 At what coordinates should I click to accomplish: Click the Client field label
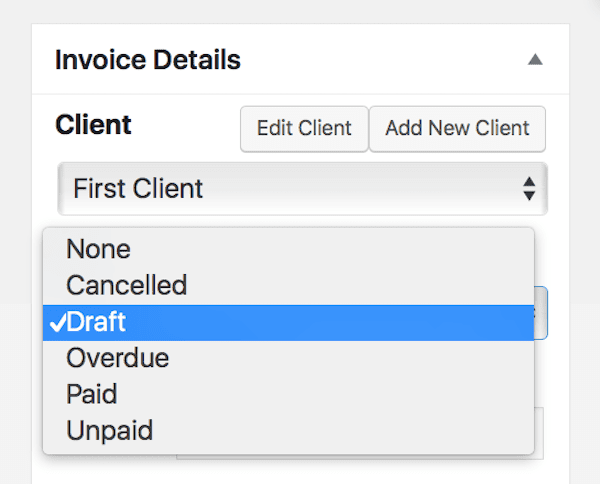point(93,125)
